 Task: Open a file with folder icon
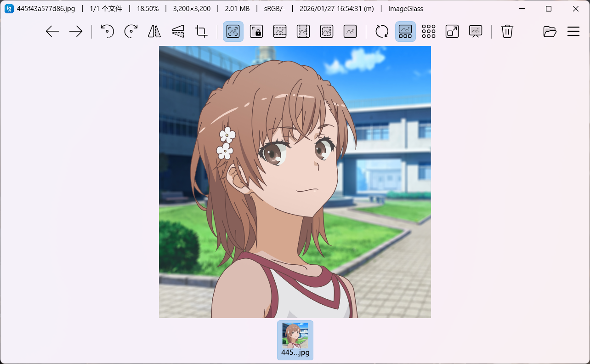click(550, 32)
